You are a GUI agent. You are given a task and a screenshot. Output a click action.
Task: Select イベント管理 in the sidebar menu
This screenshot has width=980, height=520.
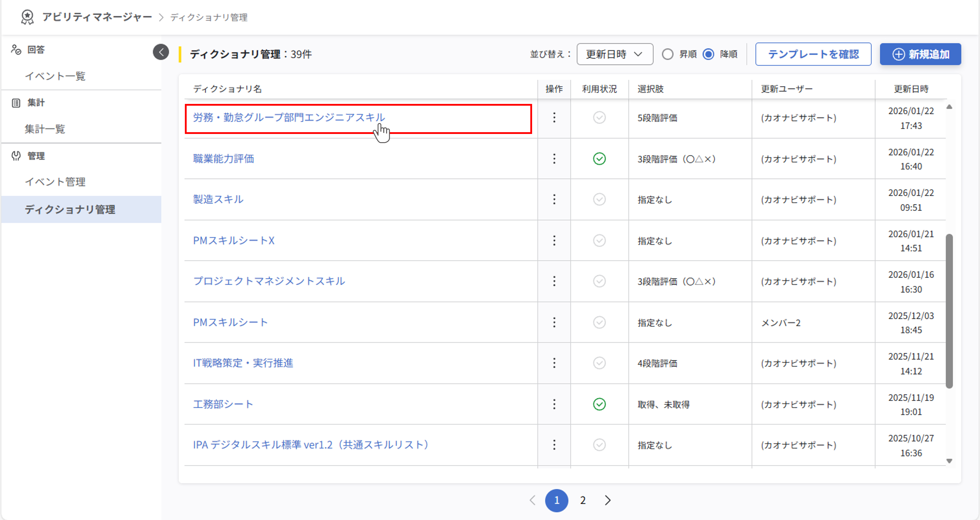point(55,182)
